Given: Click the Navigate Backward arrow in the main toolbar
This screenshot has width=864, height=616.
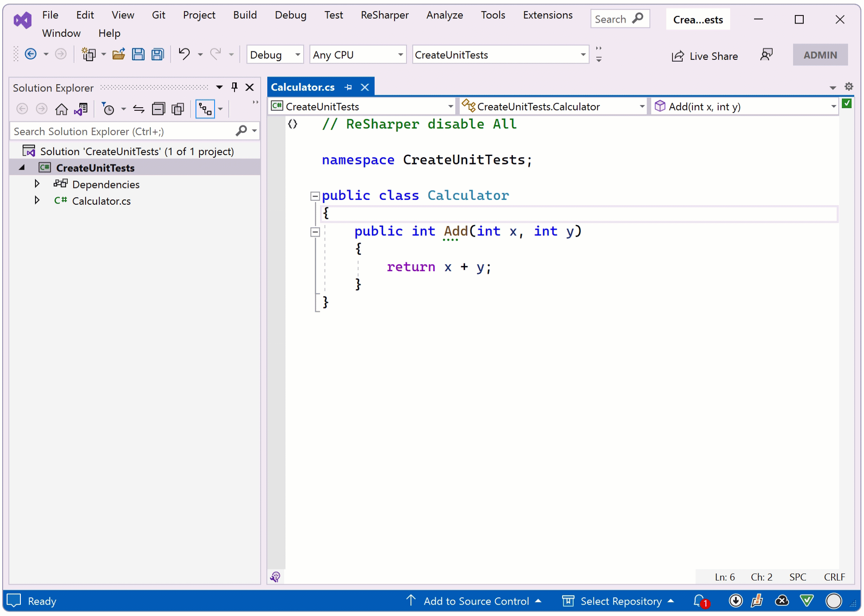Looking at the screenshot, I should [x=31, y=55].
